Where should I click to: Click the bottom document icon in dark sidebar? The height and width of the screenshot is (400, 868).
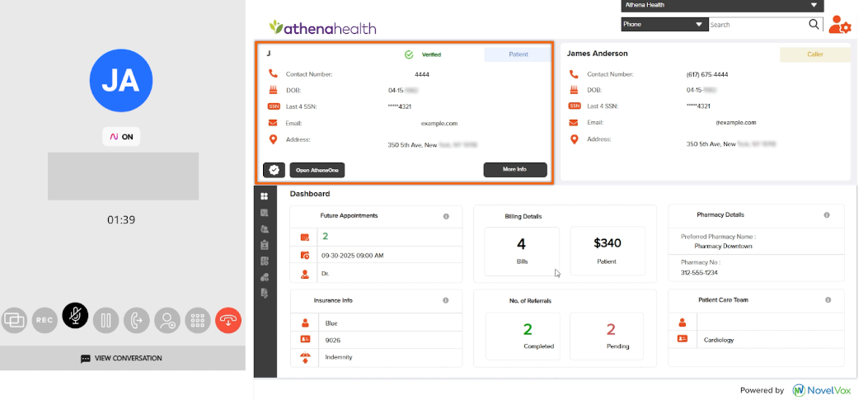[x=264, y=293]
